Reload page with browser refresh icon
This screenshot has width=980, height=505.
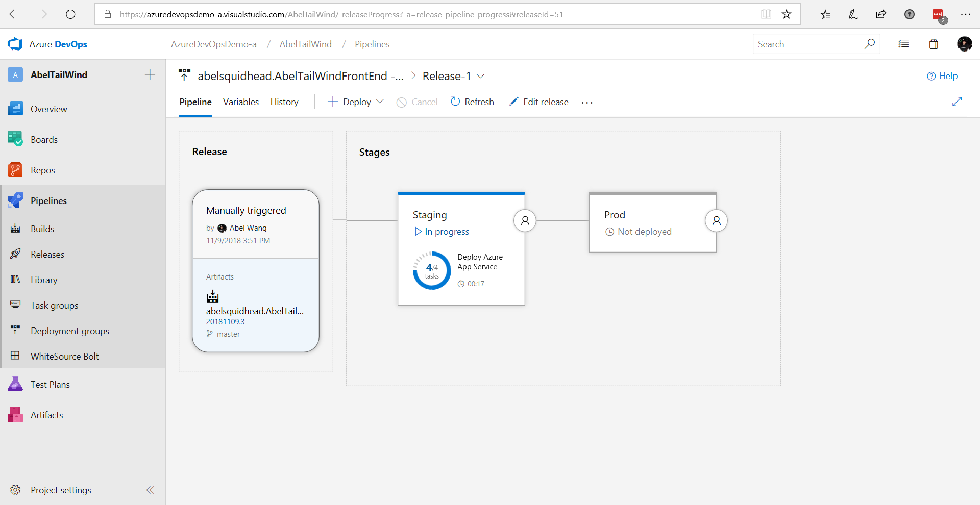pyautogui.click(x=70, y=14)
